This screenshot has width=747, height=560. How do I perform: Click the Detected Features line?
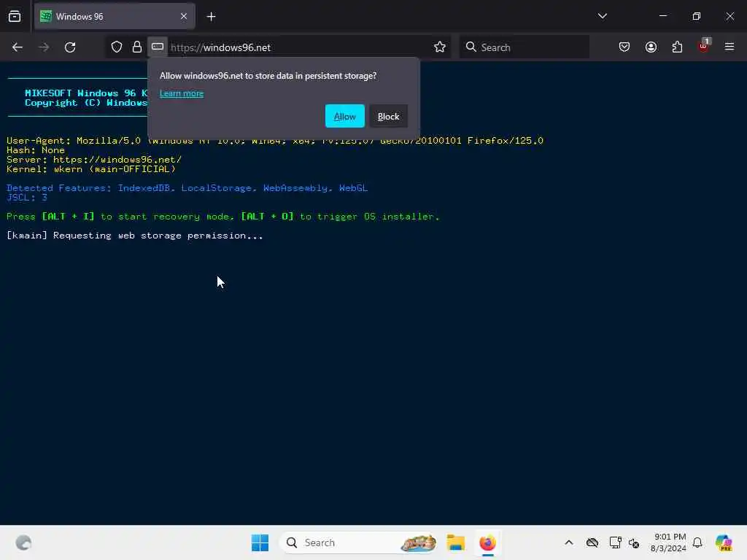coord(187,188)
